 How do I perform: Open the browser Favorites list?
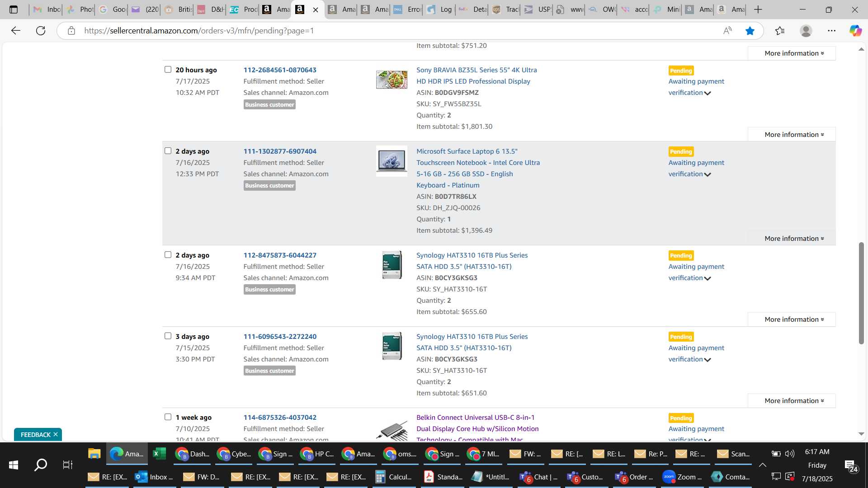point(780,31)
